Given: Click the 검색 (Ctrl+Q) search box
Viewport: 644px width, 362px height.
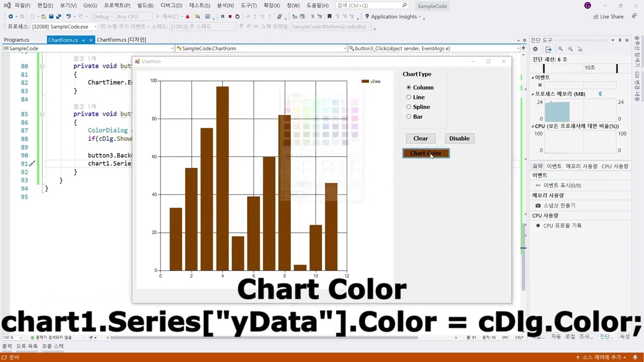Looking at the screenshot, I should 371,6.
